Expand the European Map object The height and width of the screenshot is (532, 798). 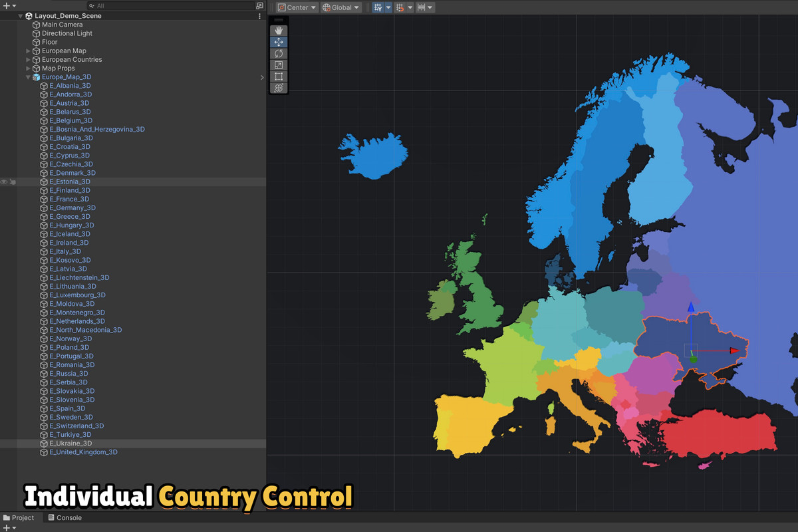pos(28,51)
